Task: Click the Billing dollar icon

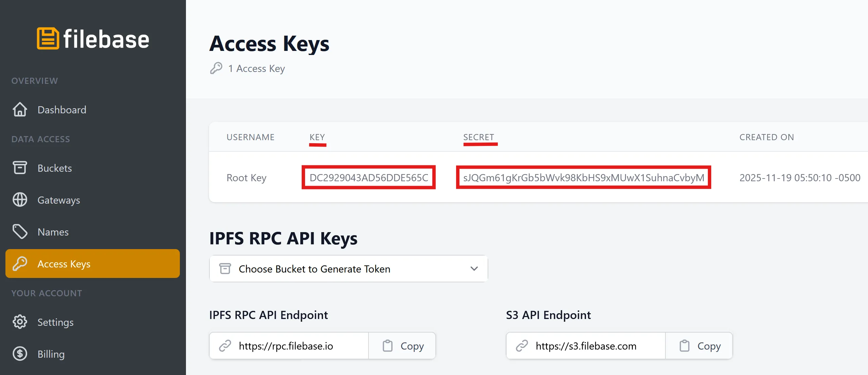Action: click(20, 354)
